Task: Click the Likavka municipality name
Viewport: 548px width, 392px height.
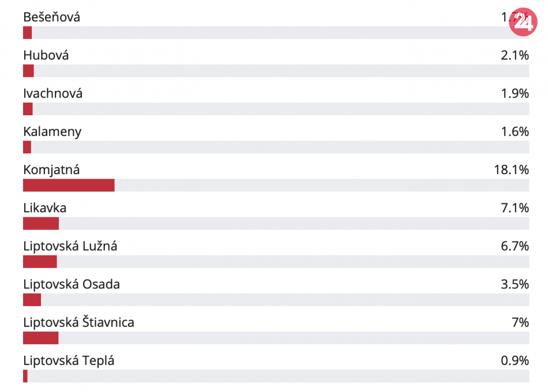Action: (45, 208)
